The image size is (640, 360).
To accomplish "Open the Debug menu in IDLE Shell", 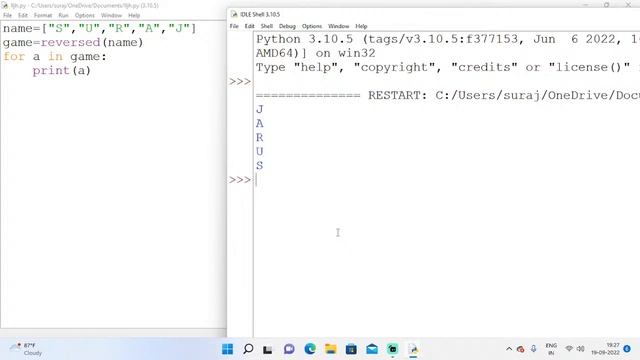I will coord(287,26).
